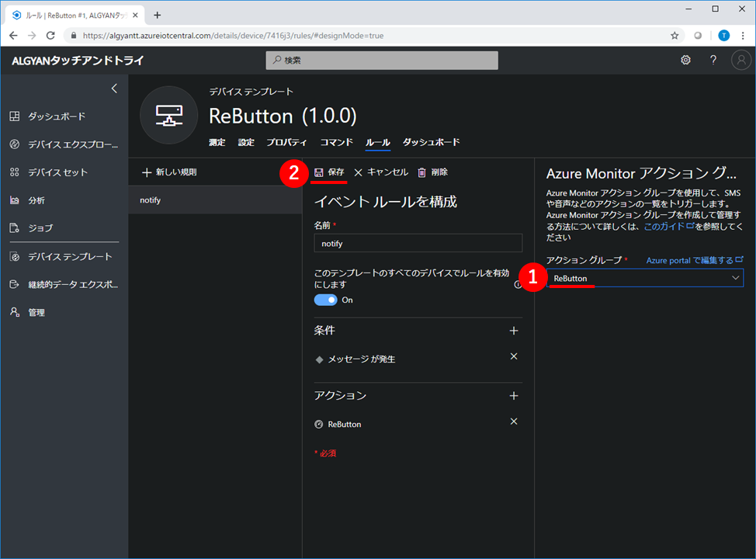Go forward in the browser
Screen dimensions: 756x559
pos(32,35)
